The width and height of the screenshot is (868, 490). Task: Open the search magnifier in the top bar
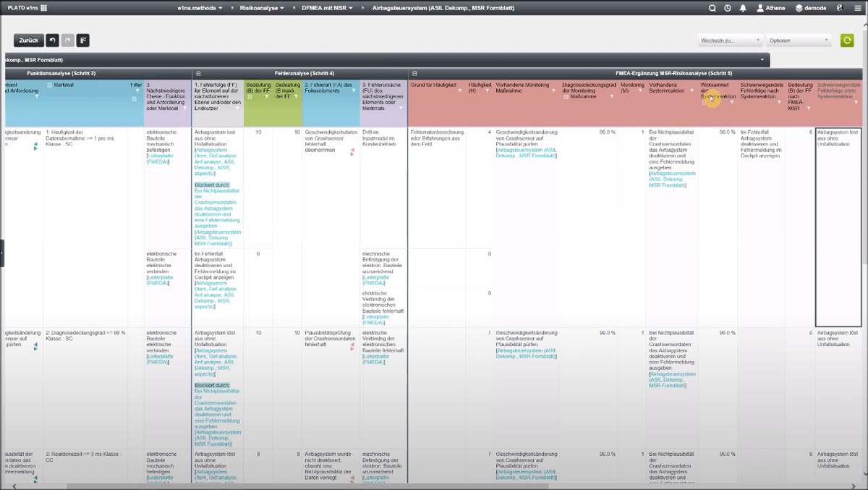712,8
